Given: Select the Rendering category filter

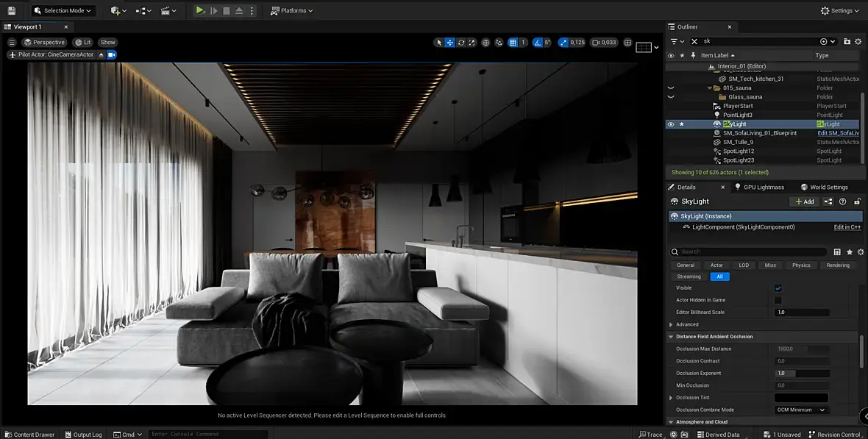Looking at the screenshot, I should coord(838,265).
